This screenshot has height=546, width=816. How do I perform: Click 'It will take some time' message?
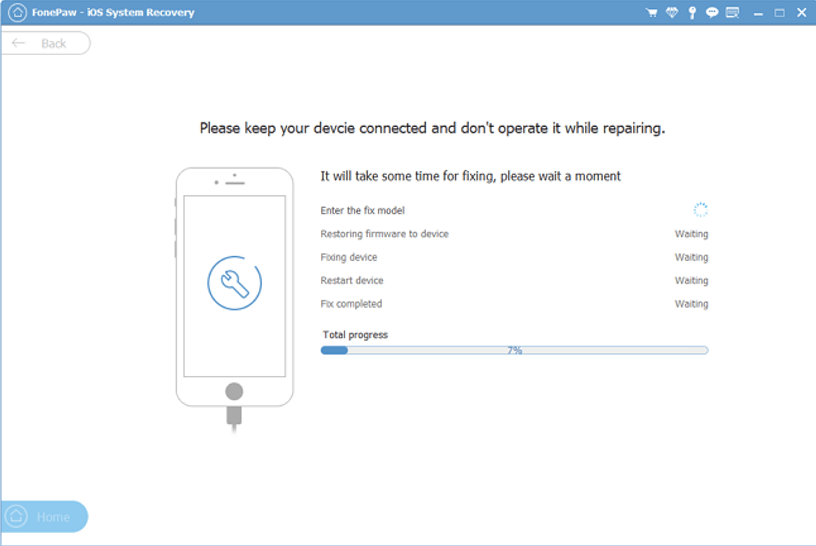(470, 176)
